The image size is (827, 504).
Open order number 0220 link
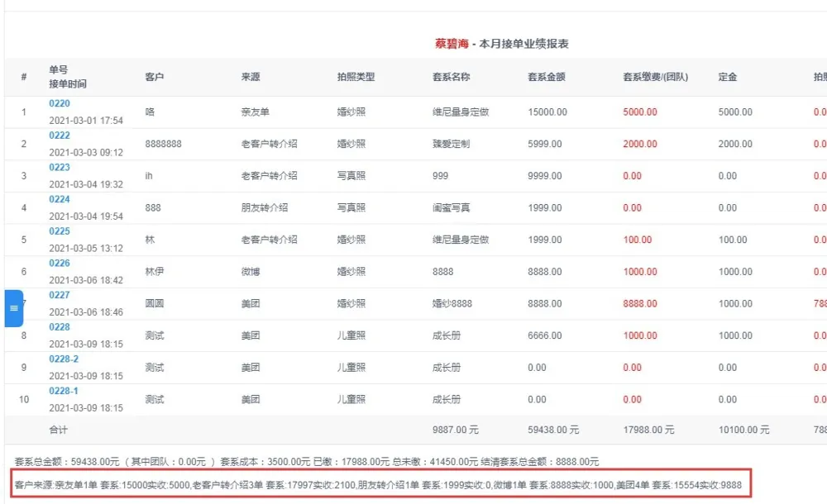point(60,104)
